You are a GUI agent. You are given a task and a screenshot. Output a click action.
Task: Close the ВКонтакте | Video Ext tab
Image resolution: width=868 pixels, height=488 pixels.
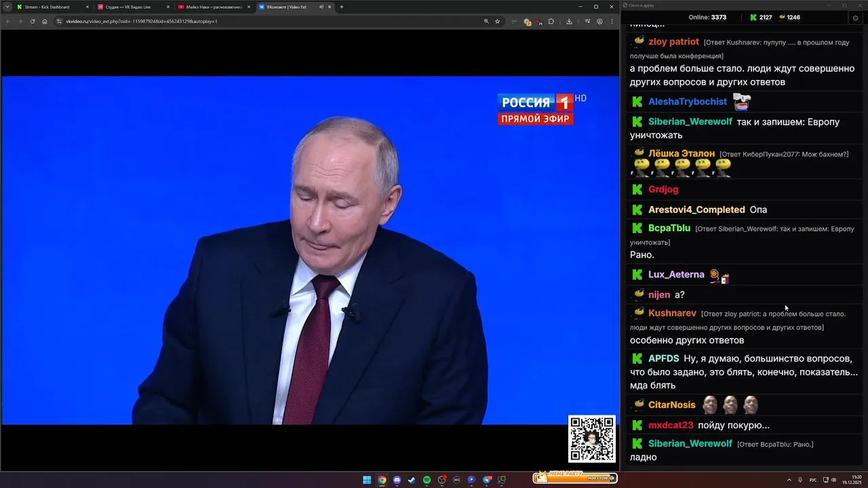pyautogui.click(x=330, y=7)
